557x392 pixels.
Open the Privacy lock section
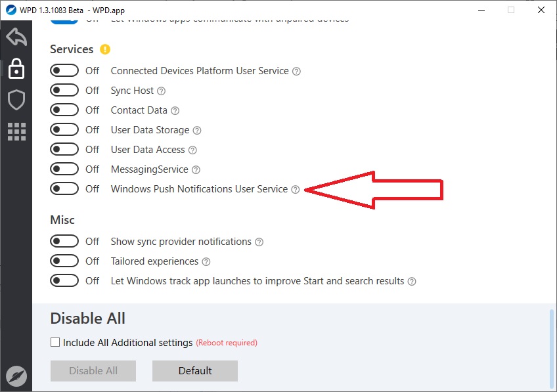pyautogui.click(x=16, y=69)
